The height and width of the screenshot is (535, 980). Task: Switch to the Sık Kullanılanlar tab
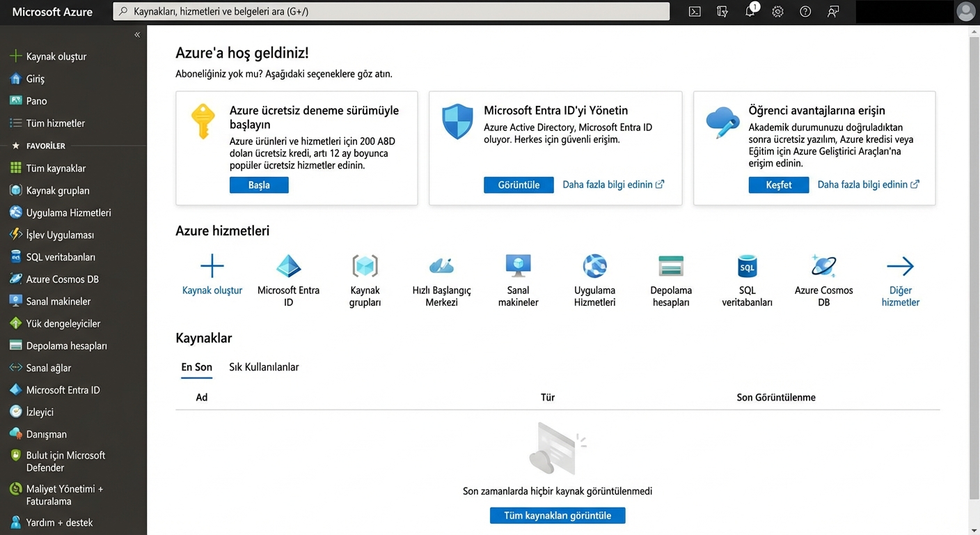[x=263, y=367]
